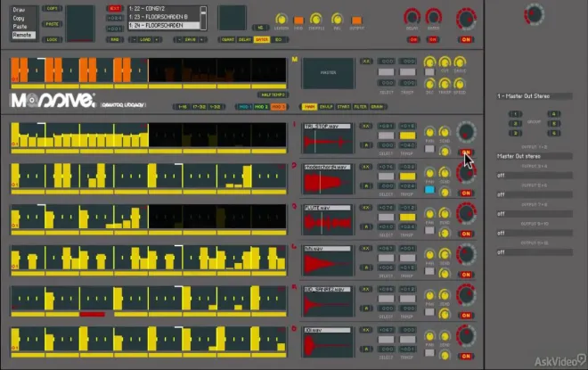The image size is (588, 370).
Task: Switch to the START page tab
Action: [343, 107]
